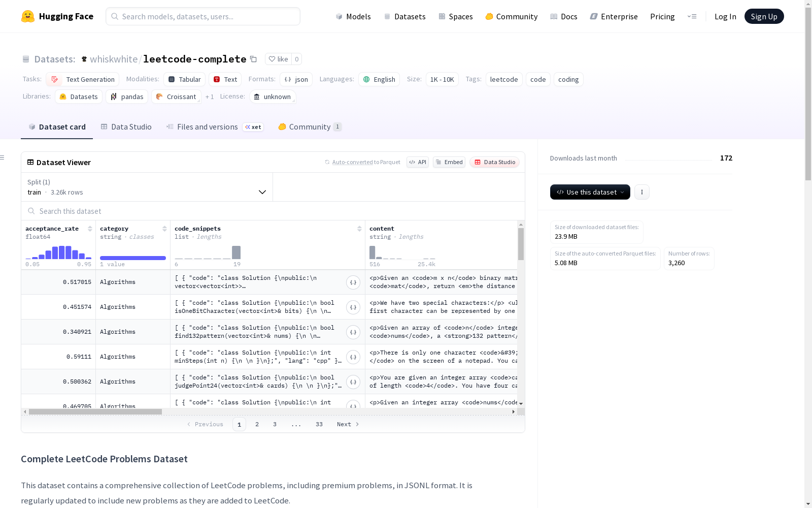Open the Use this dataset dropdown

tap(590, 192)
